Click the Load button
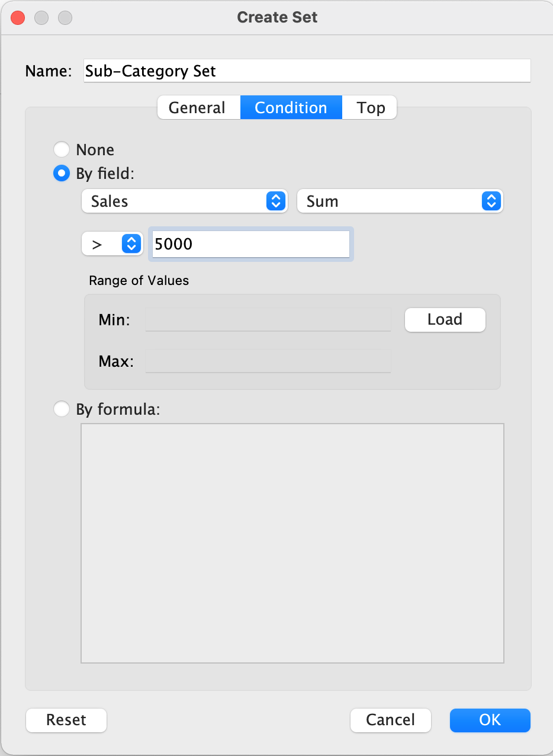This screenshot has width=553, height=756. [445, 320]
